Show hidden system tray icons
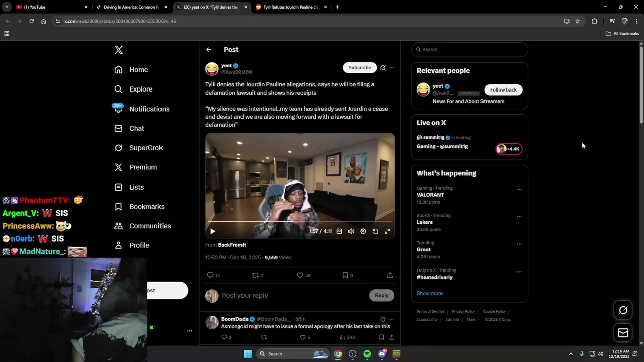This screenshot has width=644, height=362. point(571,354)
